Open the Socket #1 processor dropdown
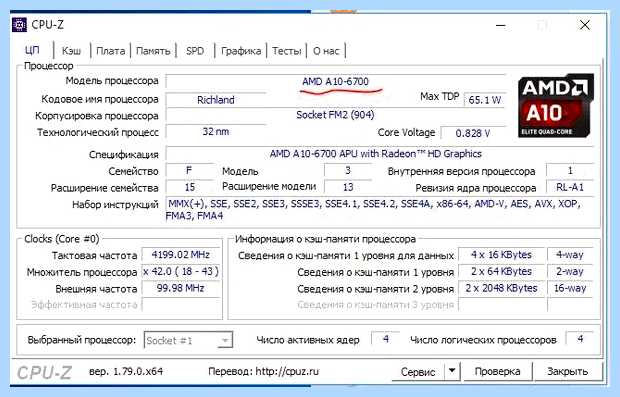 (188, 340)
